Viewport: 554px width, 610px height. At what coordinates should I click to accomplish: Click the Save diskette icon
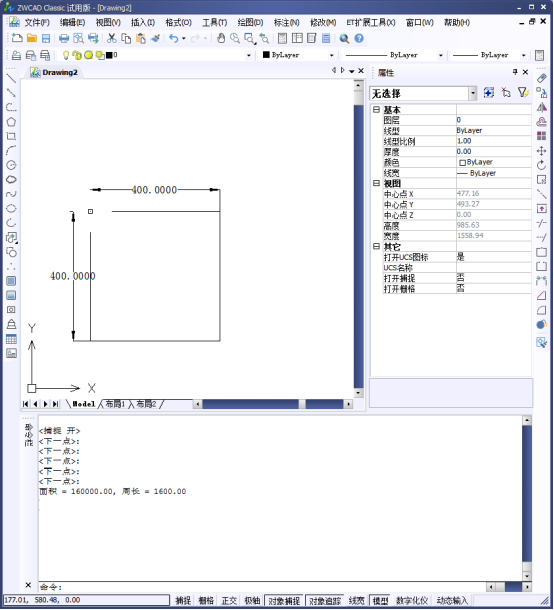(46, 38)
